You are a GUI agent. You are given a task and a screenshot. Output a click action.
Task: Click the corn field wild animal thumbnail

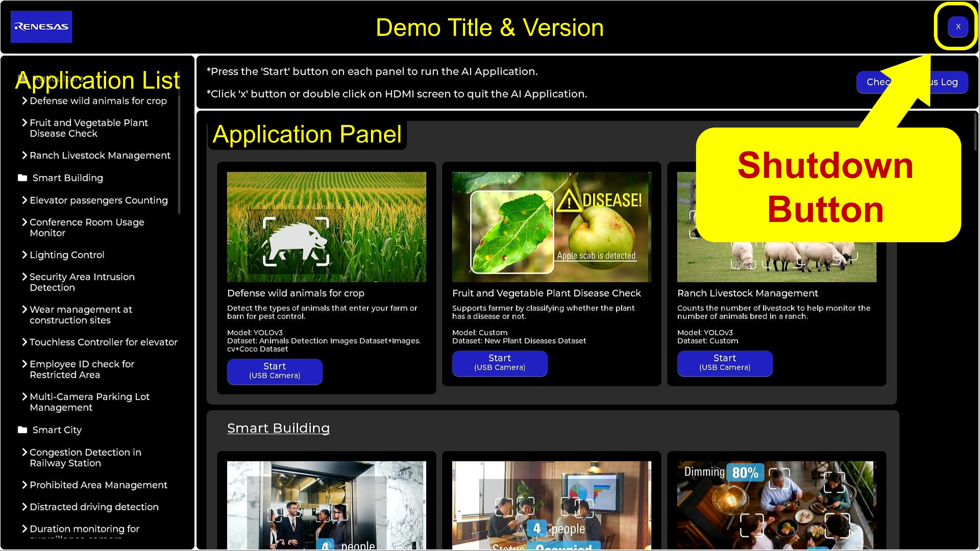[x=327, y=227]
